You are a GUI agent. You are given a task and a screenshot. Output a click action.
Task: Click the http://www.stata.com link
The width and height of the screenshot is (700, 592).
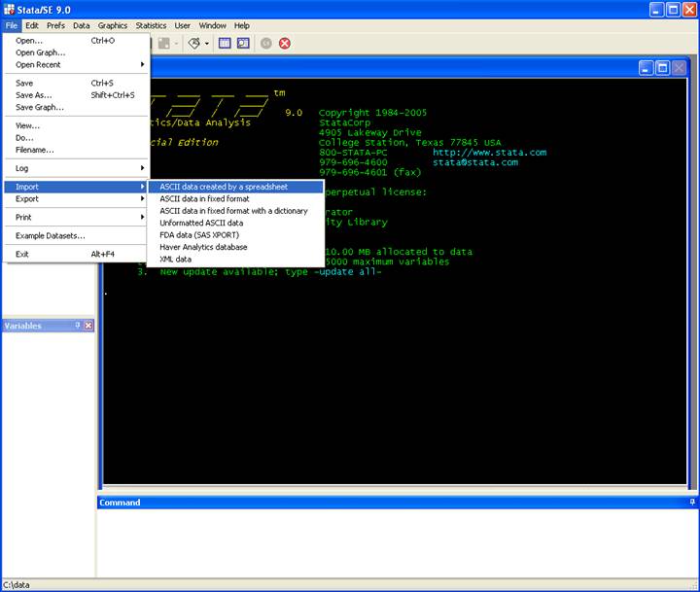pos(489,153)
